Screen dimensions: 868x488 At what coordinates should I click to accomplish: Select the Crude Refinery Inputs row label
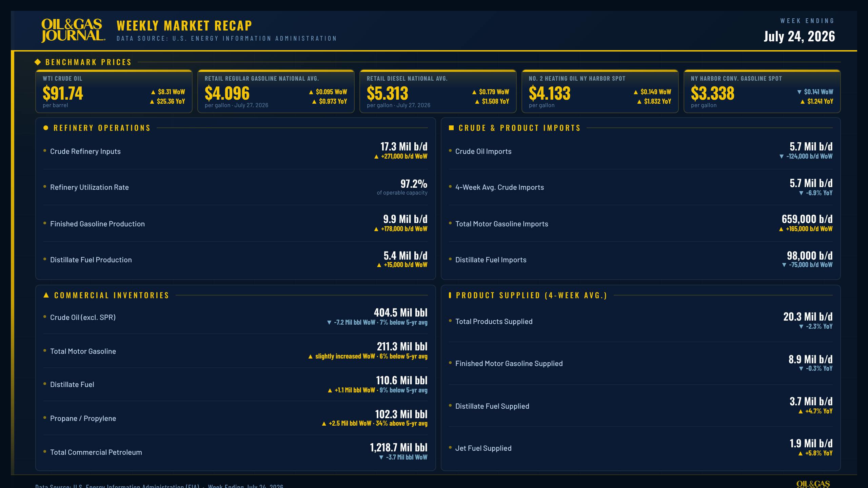[85, 151]
